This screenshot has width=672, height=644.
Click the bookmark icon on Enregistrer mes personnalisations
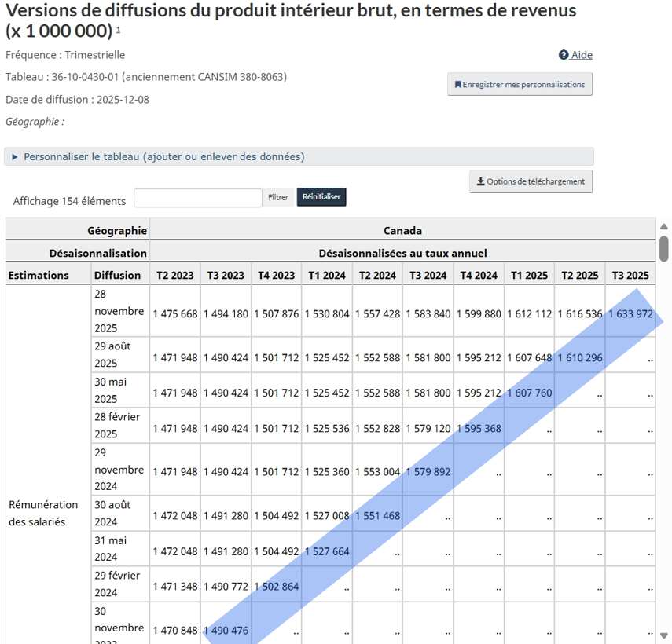pos(457,84)
